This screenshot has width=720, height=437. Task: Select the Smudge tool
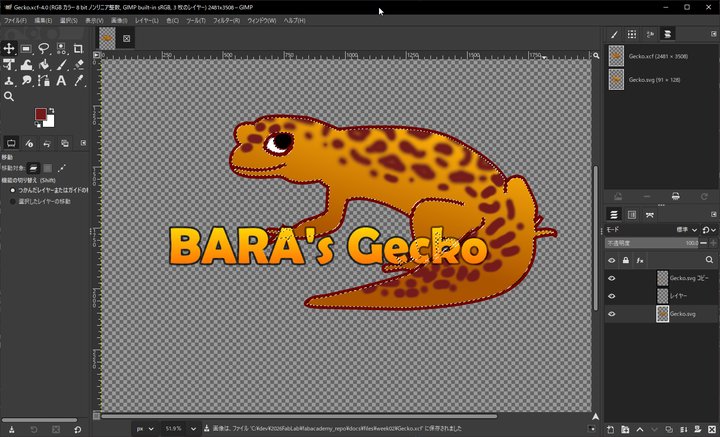coord(26,81)
